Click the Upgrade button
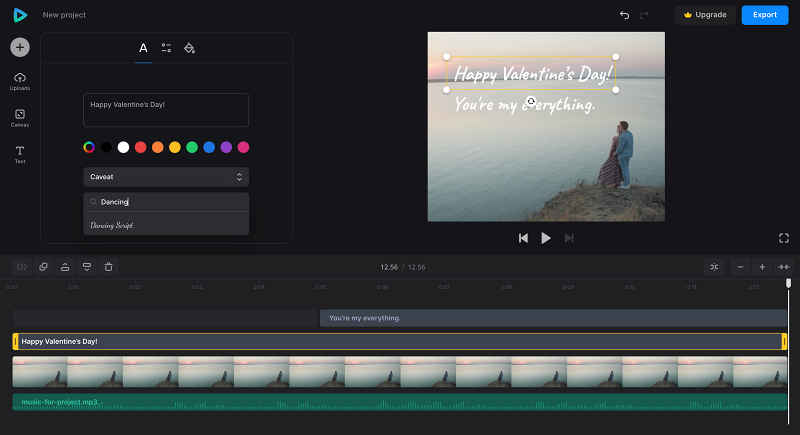The width and height of the screenshot is (800, 435). pyautogui.click(x=705, y=15)
